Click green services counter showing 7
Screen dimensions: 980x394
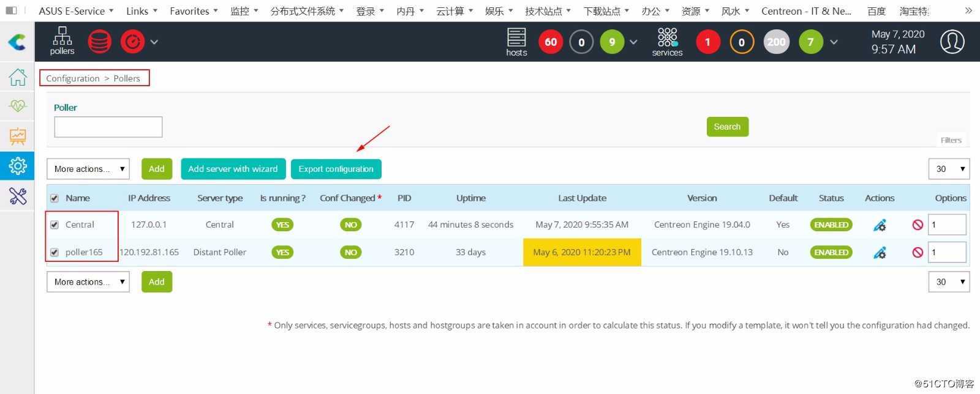coord(810,42)
